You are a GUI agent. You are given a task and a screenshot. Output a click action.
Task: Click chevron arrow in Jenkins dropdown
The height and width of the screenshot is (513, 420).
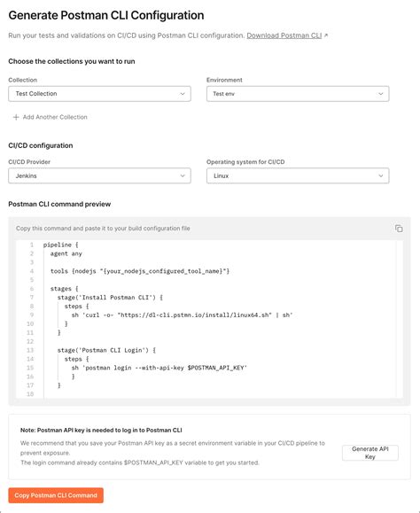[x=183, y=176]
